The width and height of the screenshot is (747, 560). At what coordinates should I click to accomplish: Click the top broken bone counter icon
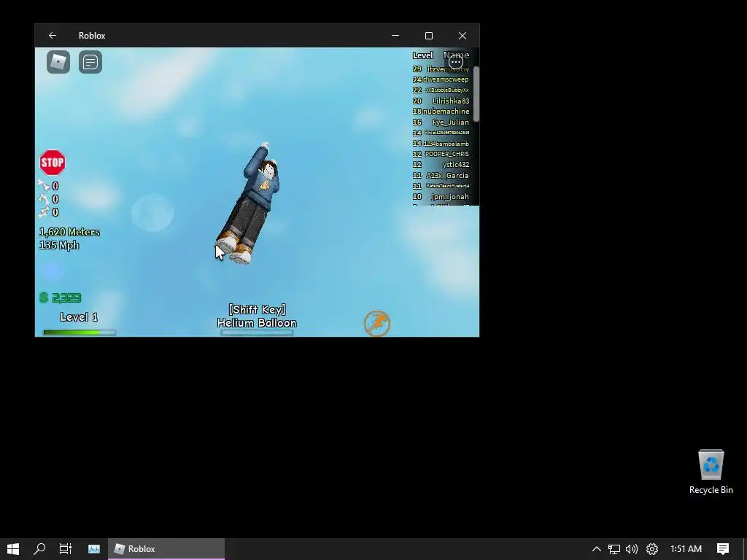(44, 186)
